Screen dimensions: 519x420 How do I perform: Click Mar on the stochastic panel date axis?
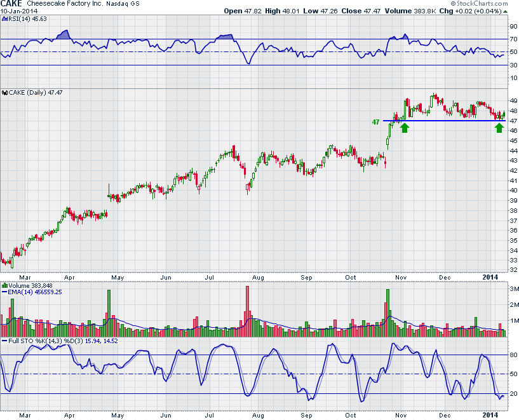(25, 416)
